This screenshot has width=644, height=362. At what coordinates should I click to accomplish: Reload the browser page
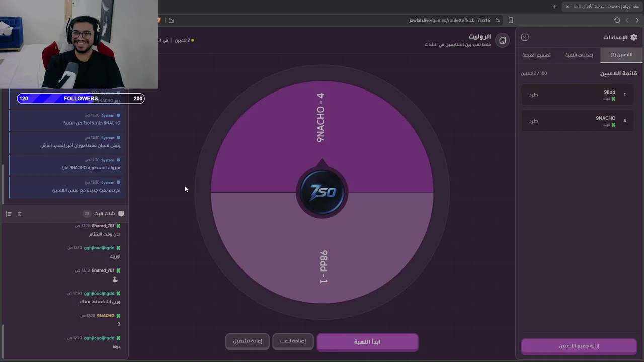(617, 20)
